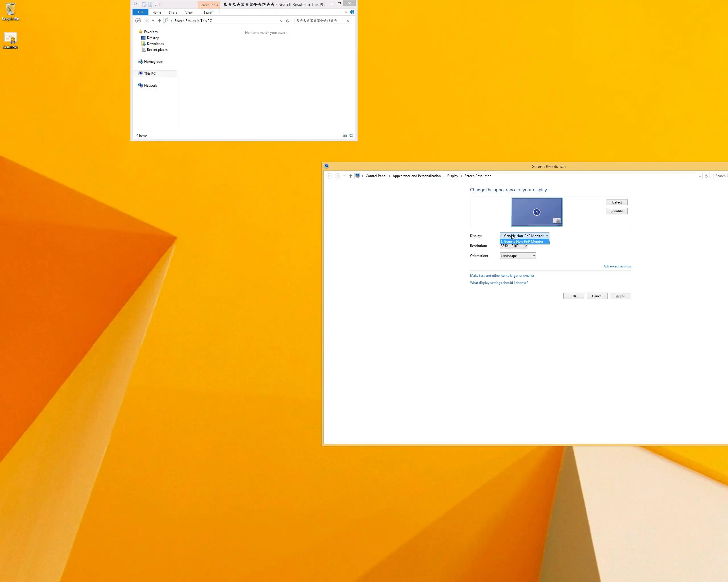
Task: Refresh the Screen Resolution address bar
Action: pos(706,176)
